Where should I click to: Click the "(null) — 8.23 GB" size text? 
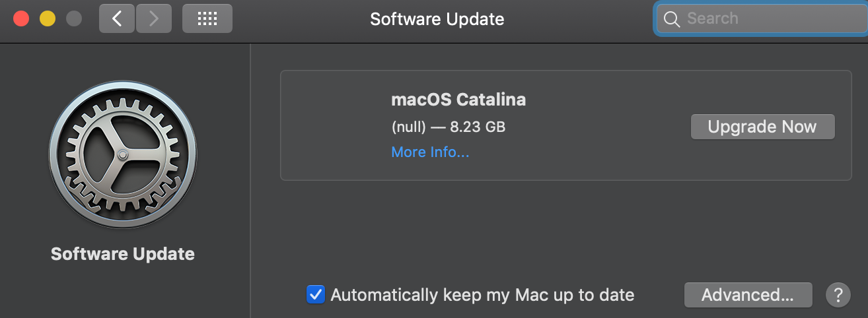coord(449,127)
